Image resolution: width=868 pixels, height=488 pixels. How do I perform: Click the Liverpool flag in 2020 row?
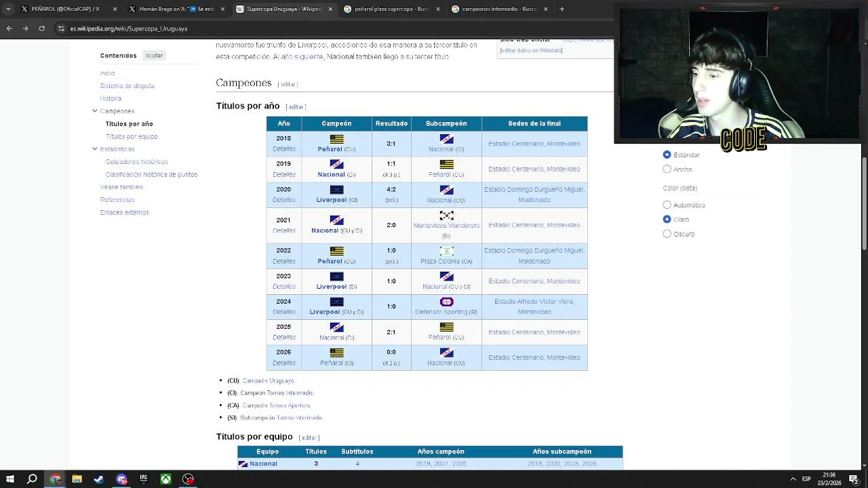click(336, 190)
